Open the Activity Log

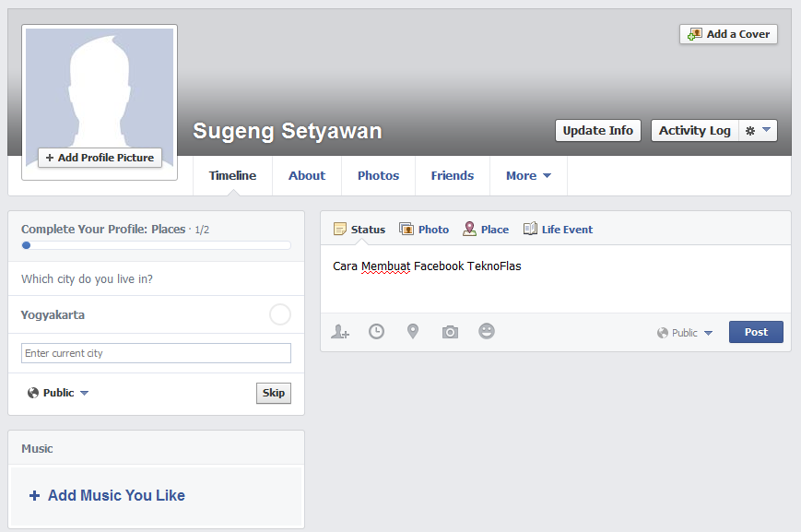[x=695, y=131]
